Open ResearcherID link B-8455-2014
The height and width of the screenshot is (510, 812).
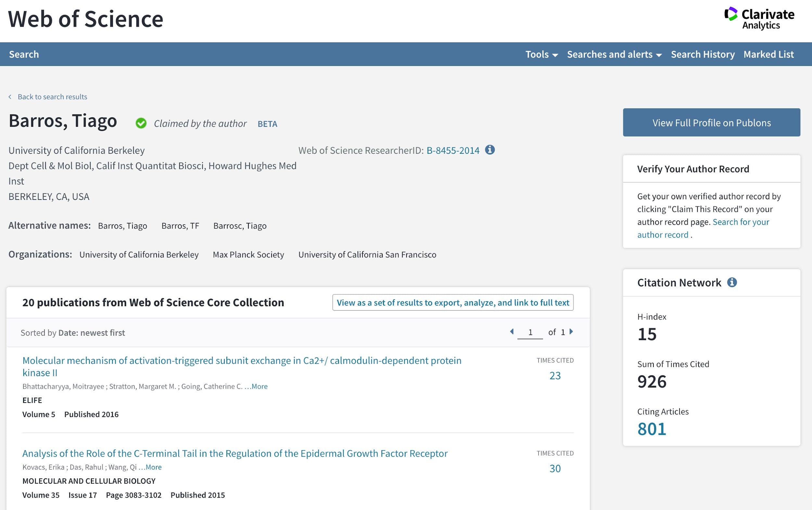453,150
